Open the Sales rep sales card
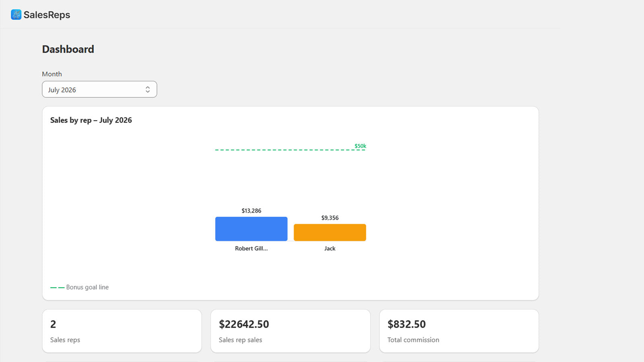 (x=291, y=331)
